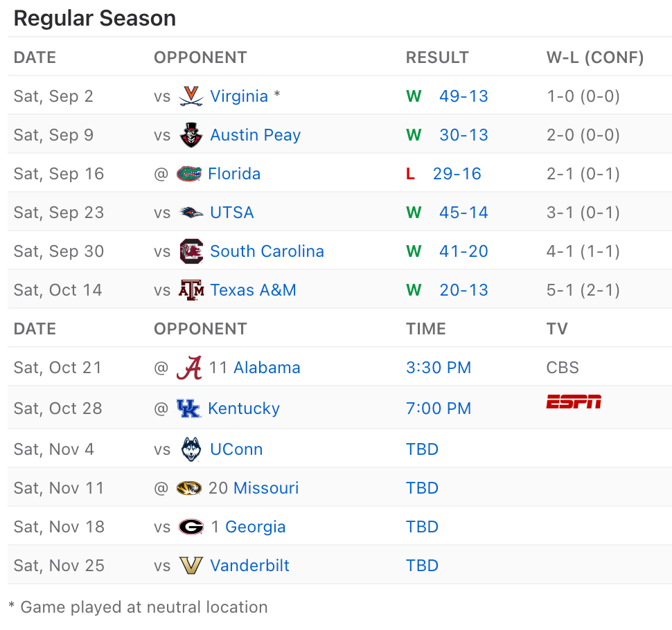The height and width of the screenshot is (630, 672).
Task: Click the Georgia G logo
Action: click(191, 526)
